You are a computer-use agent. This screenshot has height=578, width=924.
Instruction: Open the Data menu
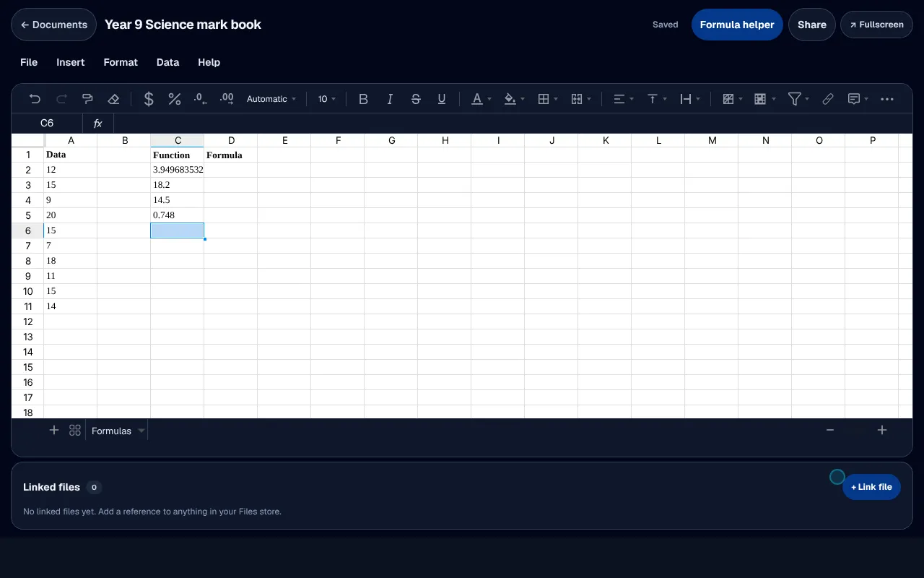coord(167,62)
